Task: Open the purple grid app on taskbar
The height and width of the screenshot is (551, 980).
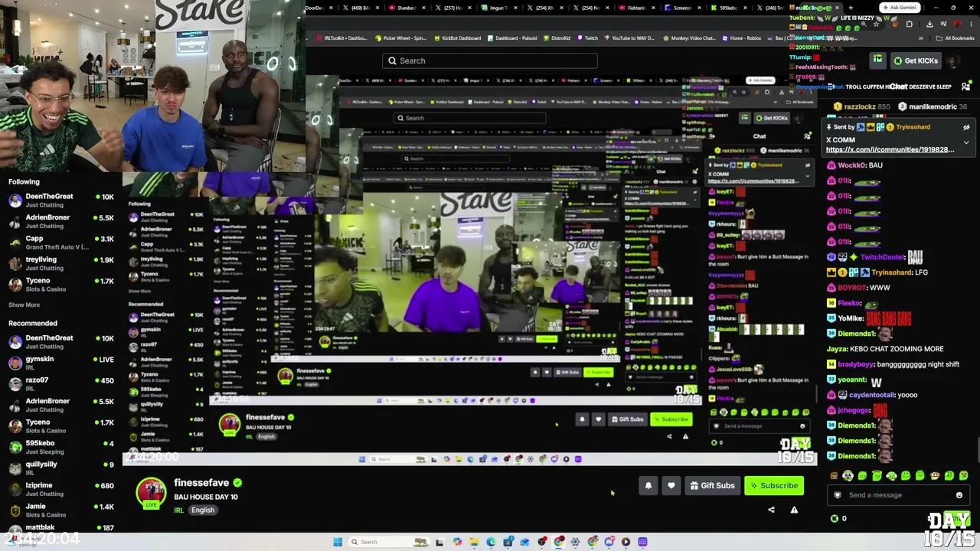Action: pos(642,542)
